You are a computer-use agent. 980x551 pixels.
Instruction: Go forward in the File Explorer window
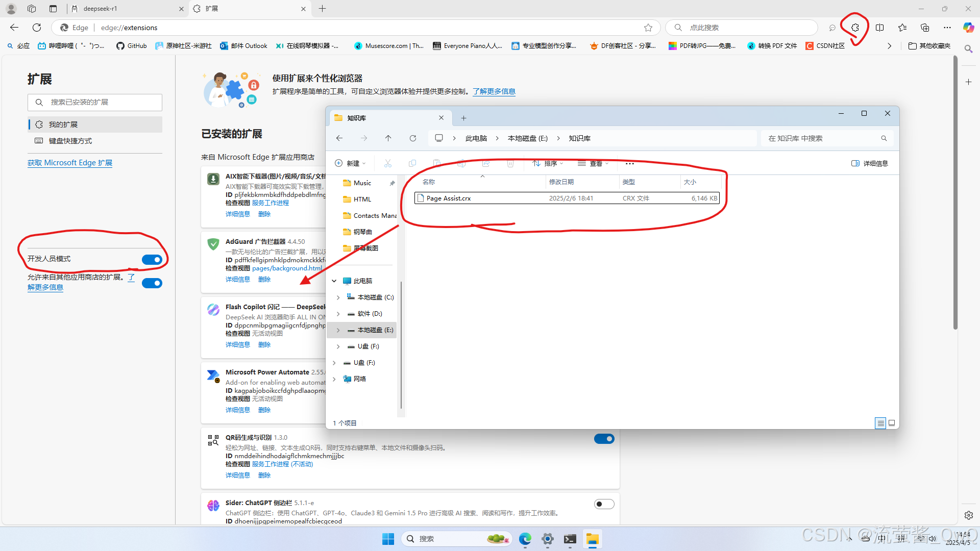(364, 138)
